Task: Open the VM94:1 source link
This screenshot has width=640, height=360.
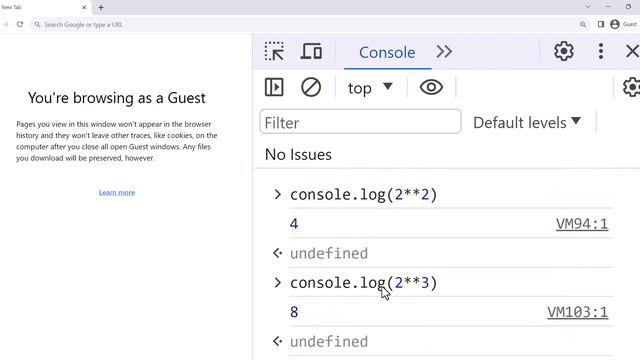Action: coord(582,224)
